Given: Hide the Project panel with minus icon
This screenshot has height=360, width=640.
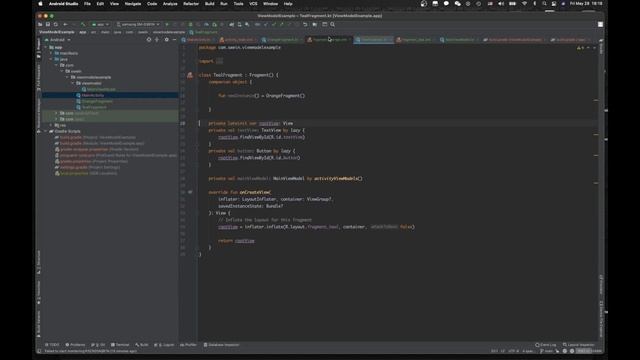Looking at the screenshot, I should click(174, 40).
